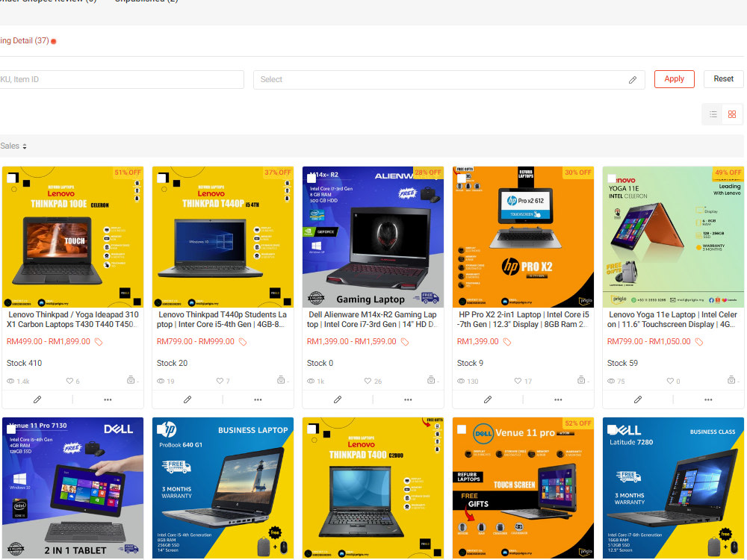Click the Dell Latitude 7280 product thumbnail

[673, 488]
